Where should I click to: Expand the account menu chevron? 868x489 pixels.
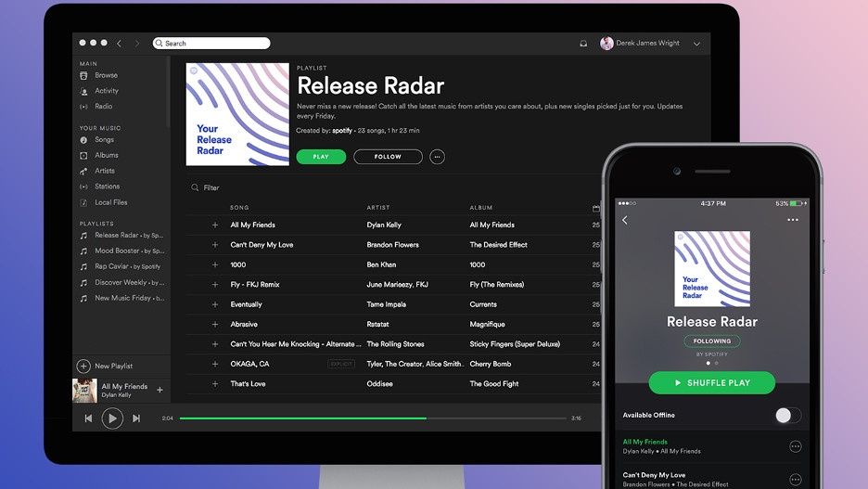(697, 44)
